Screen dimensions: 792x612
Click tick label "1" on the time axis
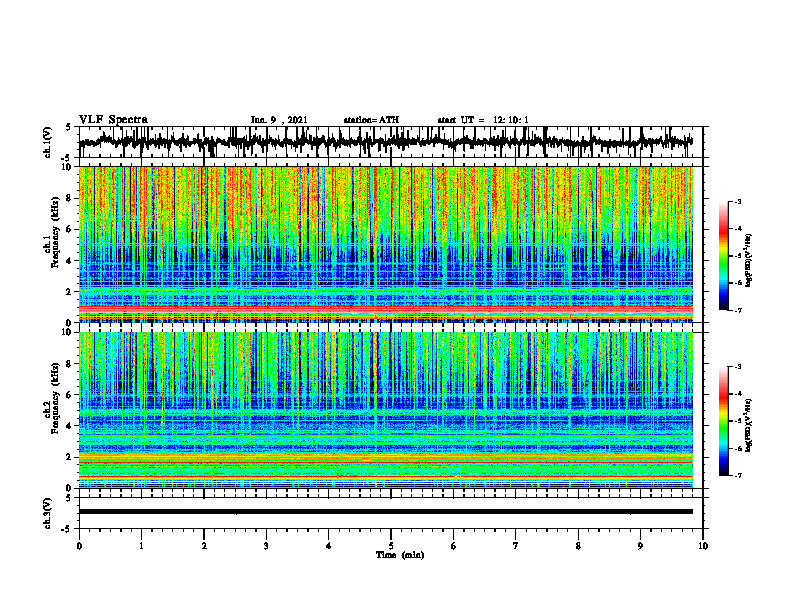coord(141,546)
